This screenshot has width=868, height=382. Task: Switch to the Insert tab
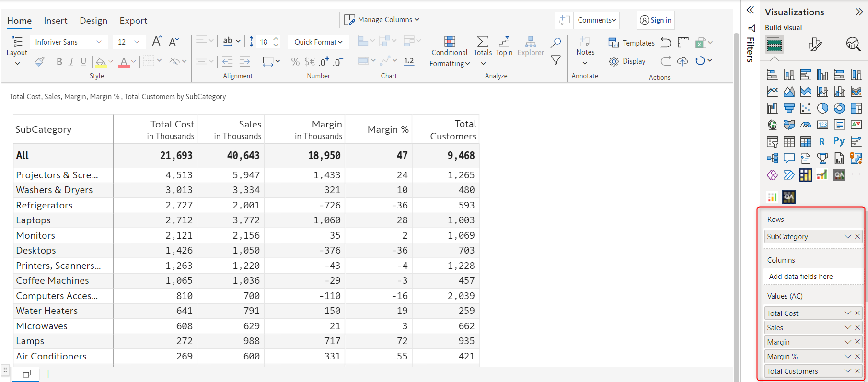tap(56, 21)
